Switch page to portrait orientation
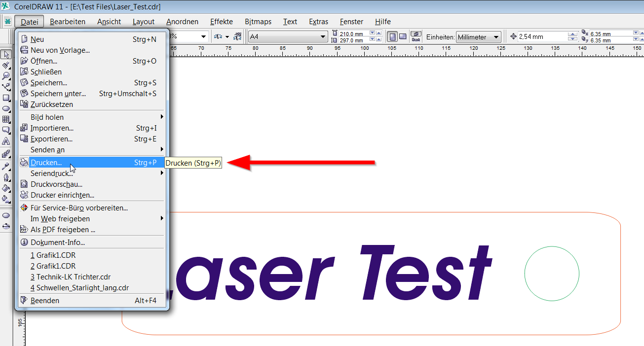 click(392, 36)
